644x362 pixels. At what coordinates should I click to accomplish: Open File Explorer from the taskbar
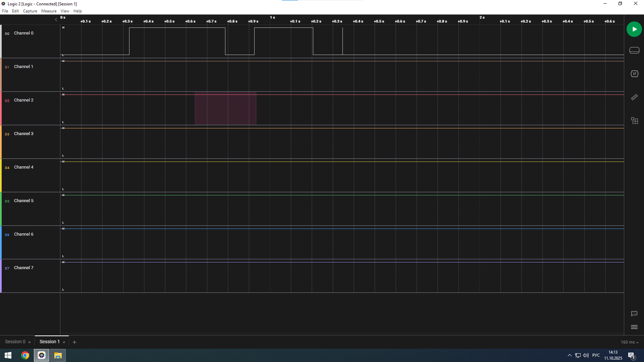[58, 355]
